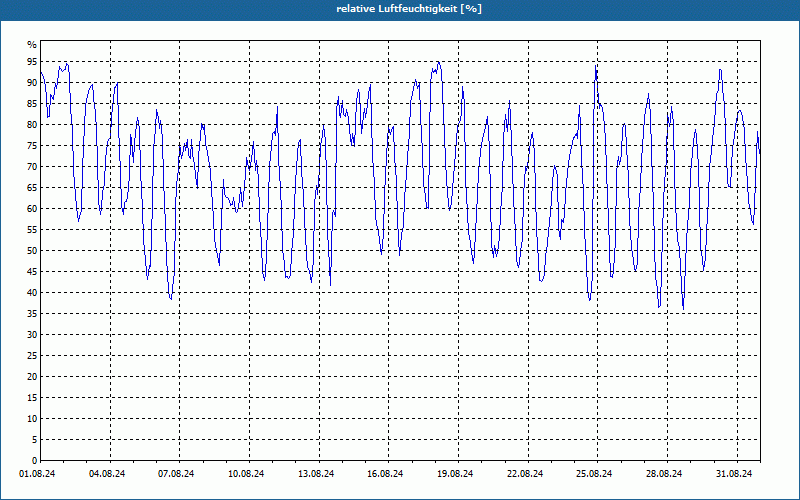Click the date label 19.08.24
Image resolution: width=800 pixels, height=500 pixels.
[x=455, y=474]
